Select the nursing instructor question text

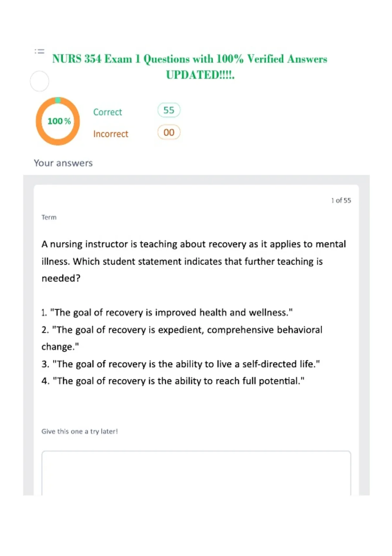194,261
